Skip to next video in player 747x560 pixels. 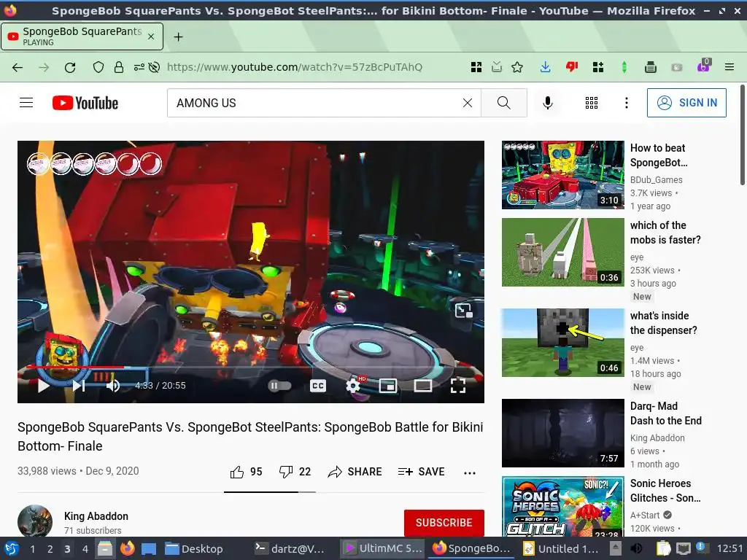tap(79, 385)
